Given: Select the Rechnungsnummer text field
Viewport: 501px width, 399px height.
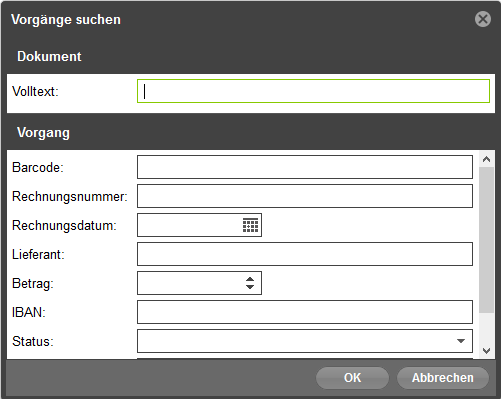Looking at the screenshot, I should click(x=305, y=196).
